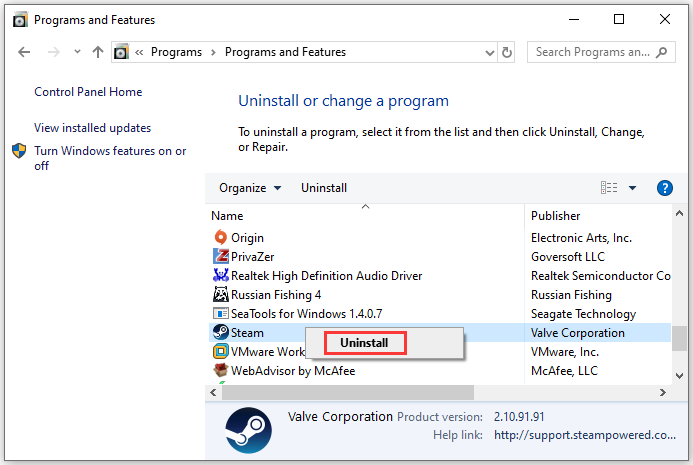Click the vertical scrollbar thumb
The image size is (693, 465).
[x=679, y=339]
